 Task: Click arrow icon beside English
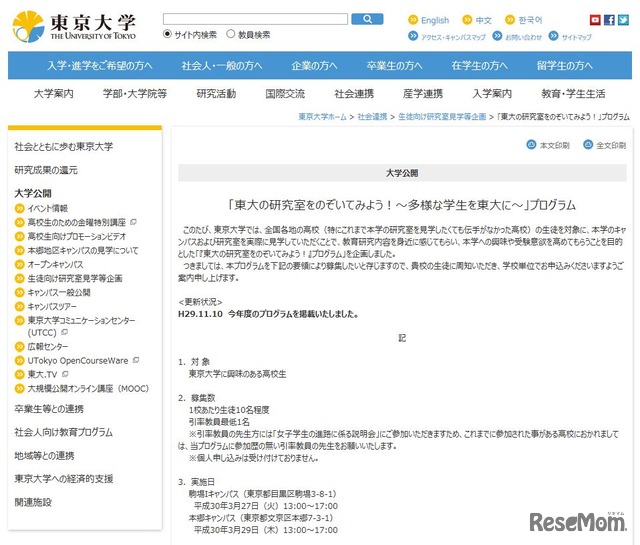click(x=412, y=20)
